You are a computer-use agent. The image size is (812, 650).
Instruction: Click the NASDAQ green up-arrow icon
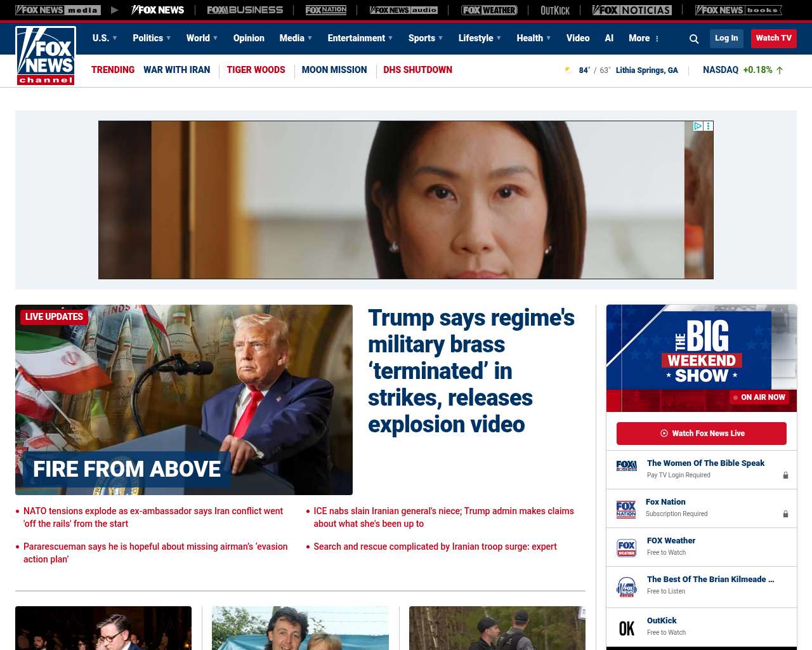[x=780, y=70]
